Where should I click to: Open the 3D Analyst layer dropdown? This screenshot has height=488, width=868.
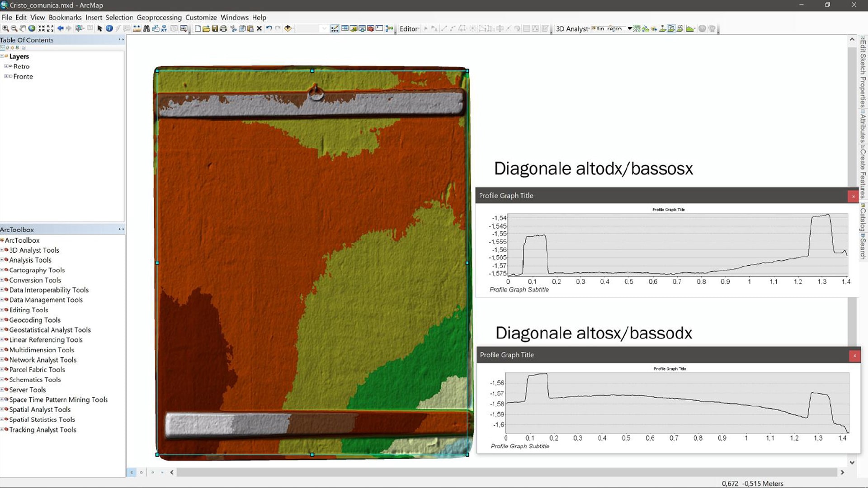(x=630, y=28)
